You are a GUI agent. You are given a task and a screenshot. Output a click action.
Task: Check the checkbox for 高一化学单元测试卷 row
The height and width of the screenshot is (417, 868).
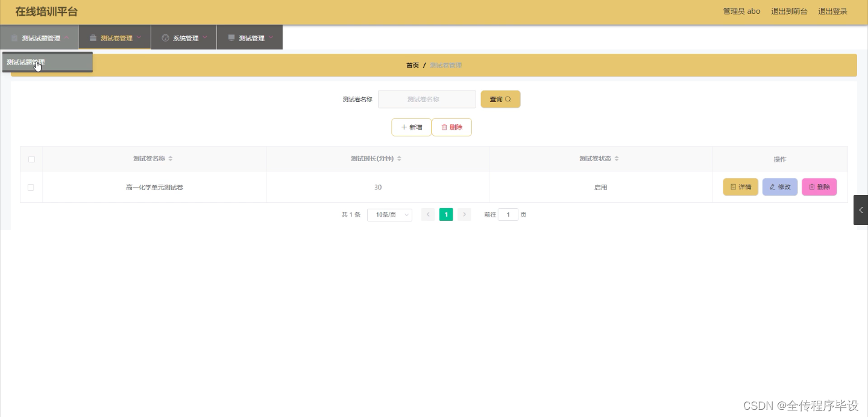[31, 187]
